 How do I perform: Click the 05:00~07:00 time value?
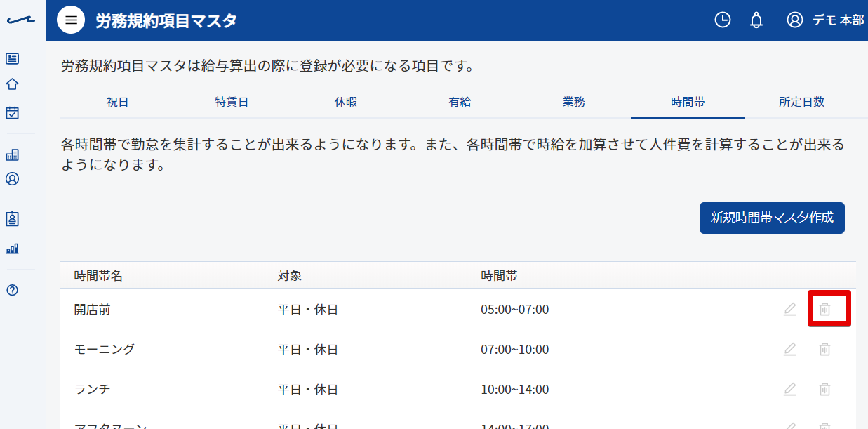tap(515, 309)
